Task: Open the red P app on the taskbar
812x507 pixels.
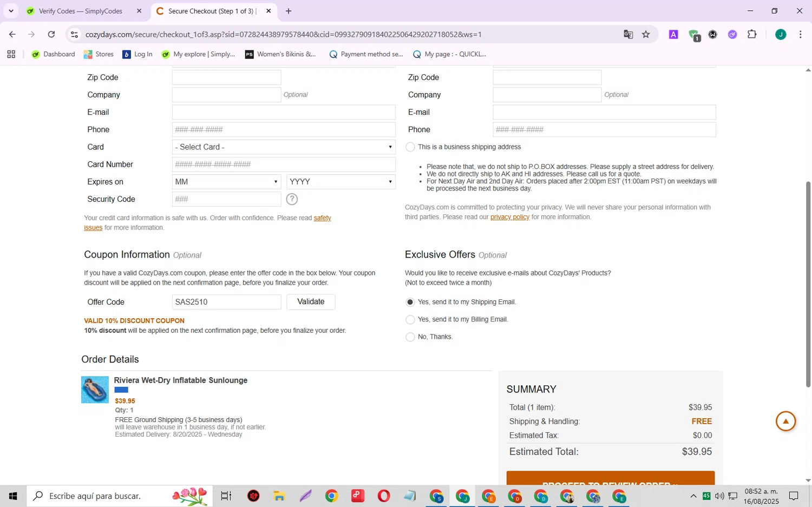Action: click(358, 496)
